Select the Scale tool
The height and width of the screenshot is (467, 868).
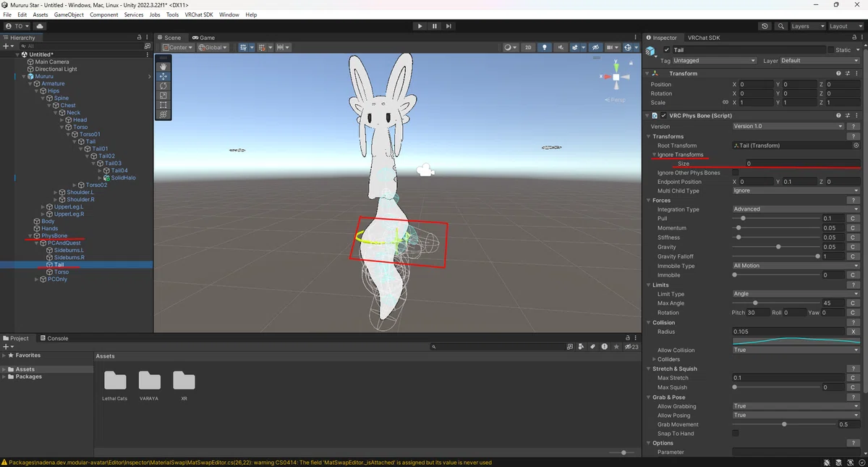tap(163, 95)
